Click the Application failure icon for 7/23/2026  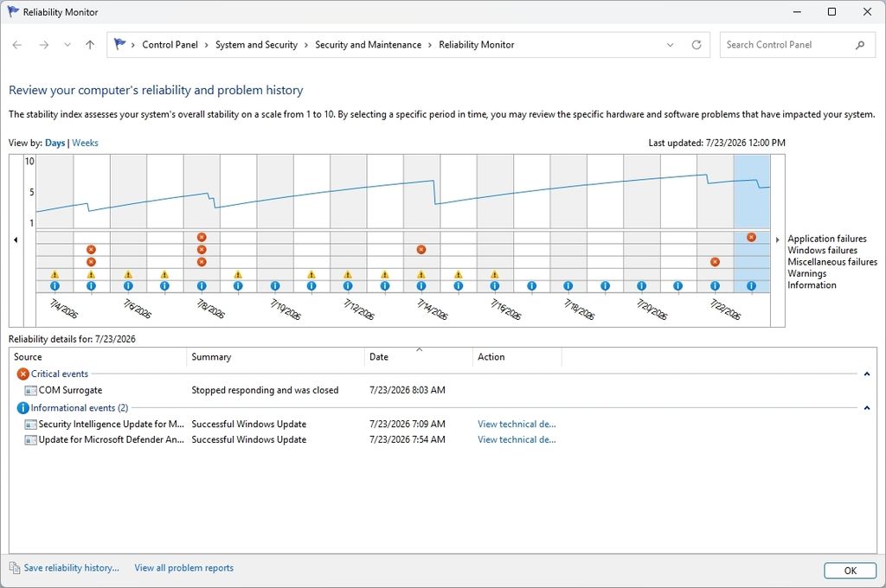pyautogui.click(x=752, y=237)
